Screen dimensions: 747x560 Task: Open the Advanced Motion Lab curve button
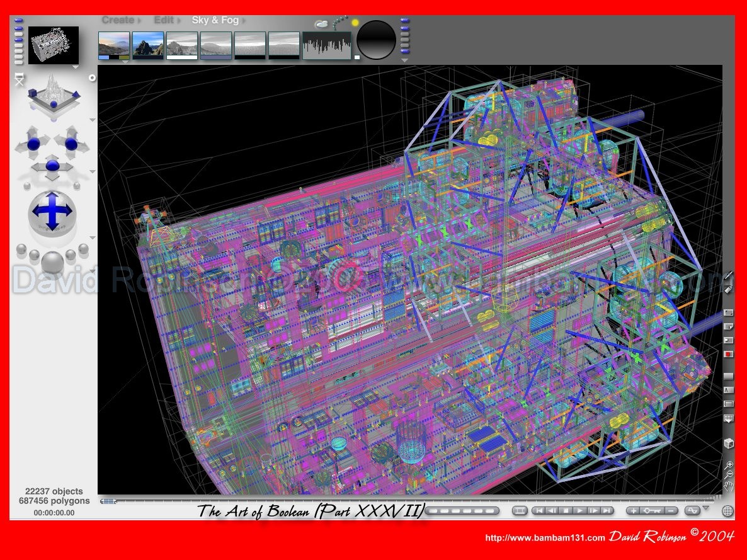(x=692, y=511)
